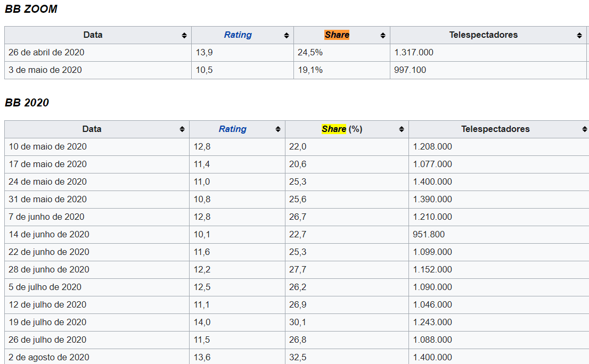Click the viewers value 1.046.000
Image resolution: width=589 pixels, height=364 pixels.
click(432, 305)
